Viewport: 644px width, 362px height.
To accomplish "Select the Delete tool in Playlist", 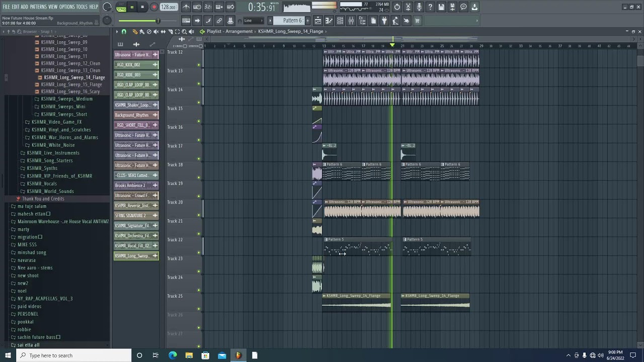I will [149, 31].
